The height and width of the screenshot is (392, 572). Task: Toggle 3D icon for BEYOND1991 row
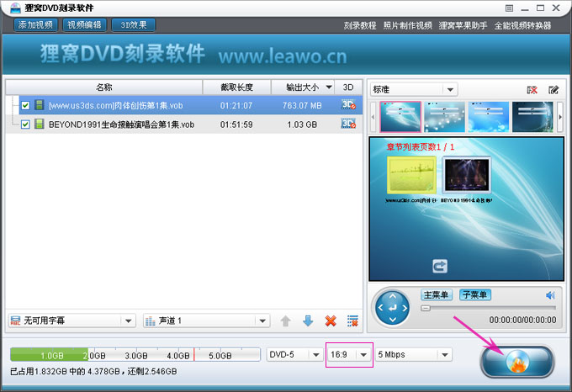pyautogui.click(x=348, y=124)
